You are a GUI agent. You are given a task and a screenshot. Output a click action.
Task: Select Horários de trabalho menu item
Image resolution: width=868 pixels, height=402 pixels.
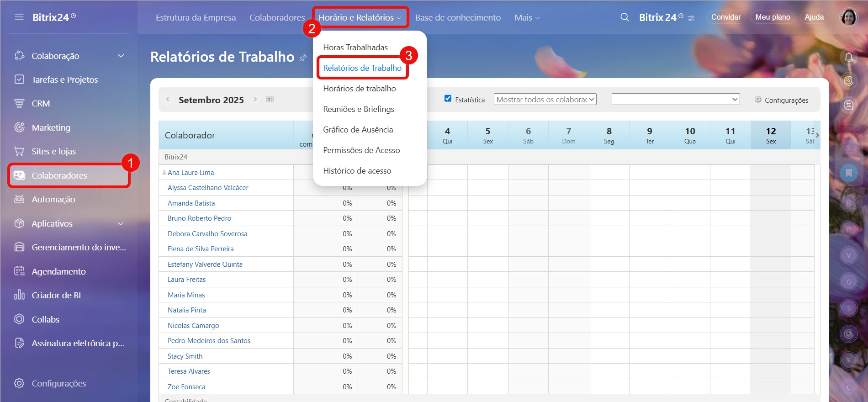(360, 89)
